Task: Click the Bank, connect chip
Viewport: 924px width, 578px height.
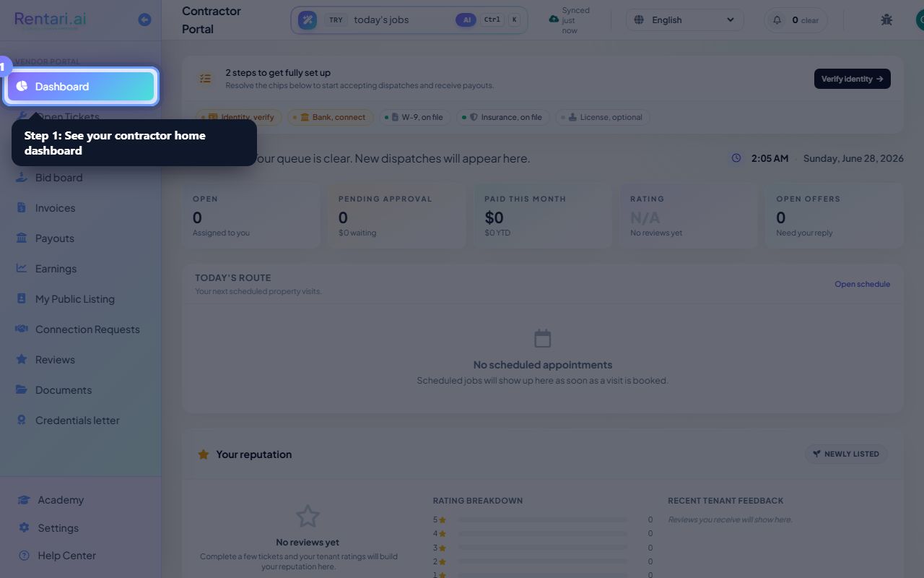Action: (x=331, y=117)
